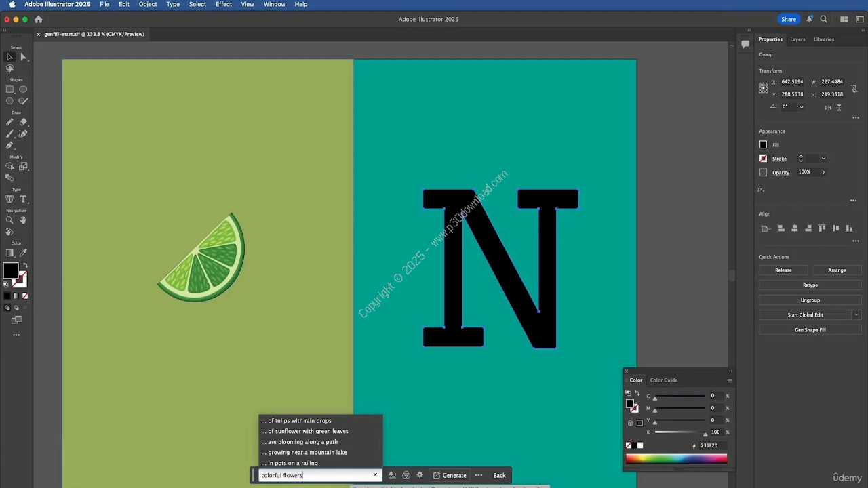868x488 pixels.
Task: Select the Direct Selection tool
Action: point(23,57)
